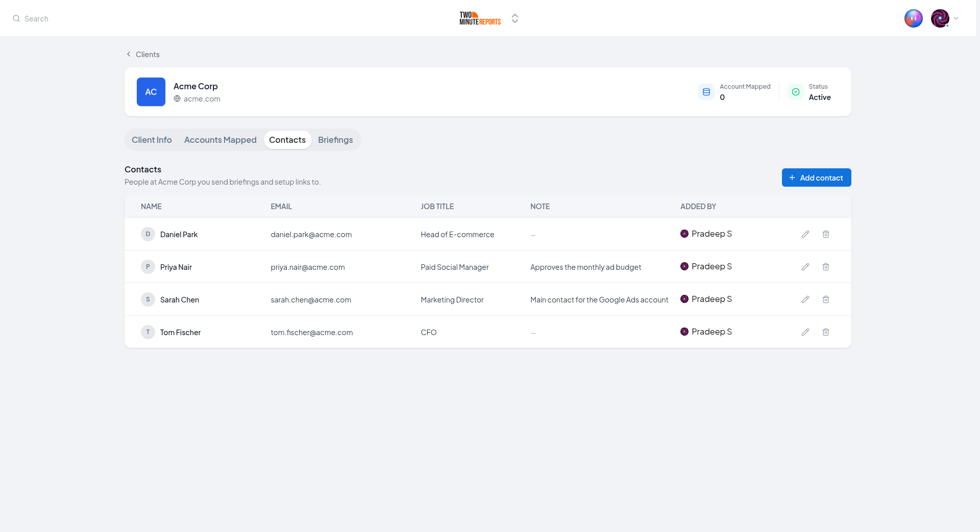The image size is (980, 532).
Task: Go back to Clients
Action: tap(143, 55)
